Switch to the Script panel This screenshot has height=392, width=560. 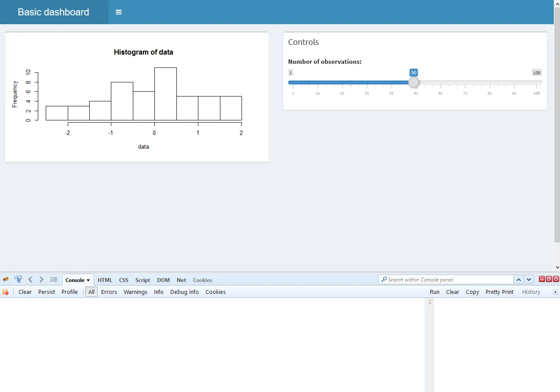point(143,280)
